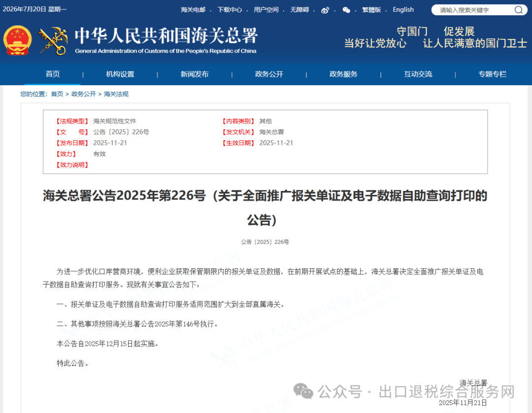Screen dimensions: 532x413
Task: Click the search magnifier icon
Action: 518,10
